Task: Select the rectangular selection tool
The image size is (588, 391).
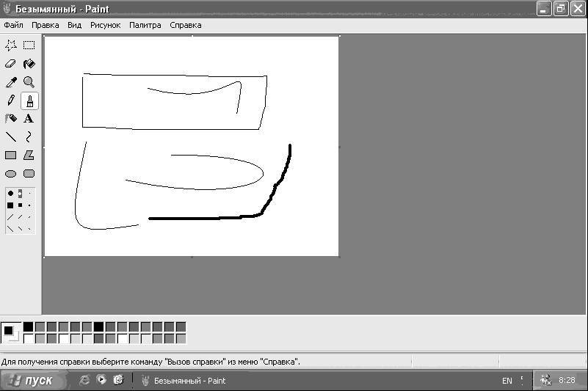Action: tap(29, 45)
